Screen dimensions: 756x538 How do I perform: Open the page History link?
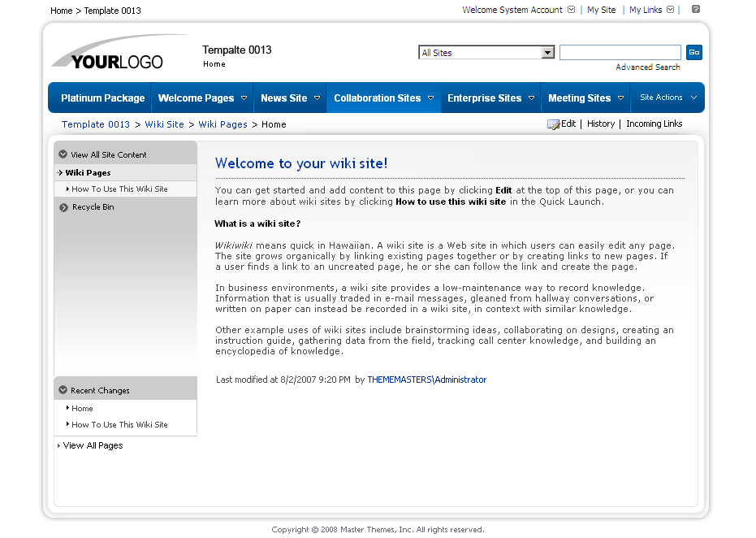600,124
